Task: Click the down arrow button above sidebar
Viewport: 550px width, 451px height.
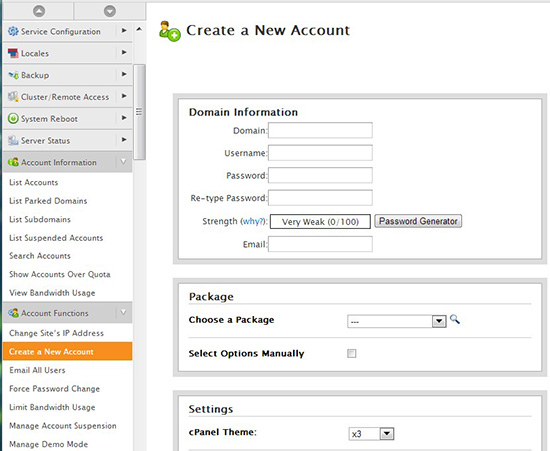Action: [110, 11]
